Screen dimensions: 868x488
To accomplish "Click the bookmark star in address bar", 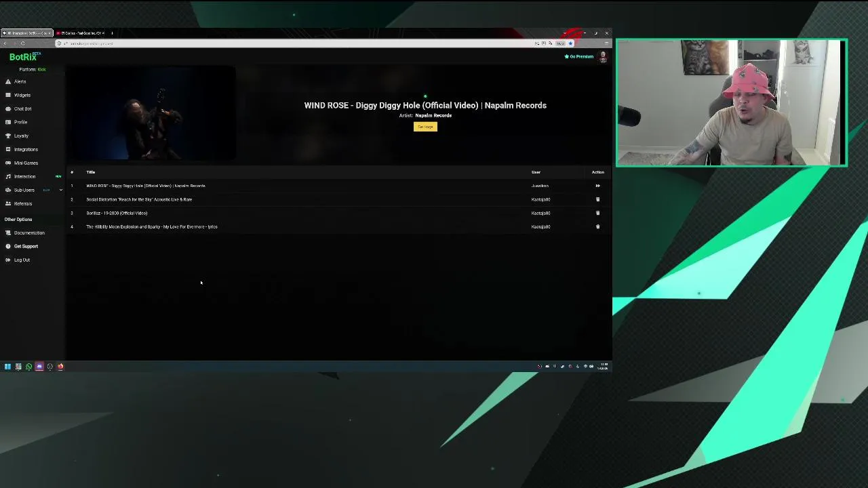I will pos(570,43).
